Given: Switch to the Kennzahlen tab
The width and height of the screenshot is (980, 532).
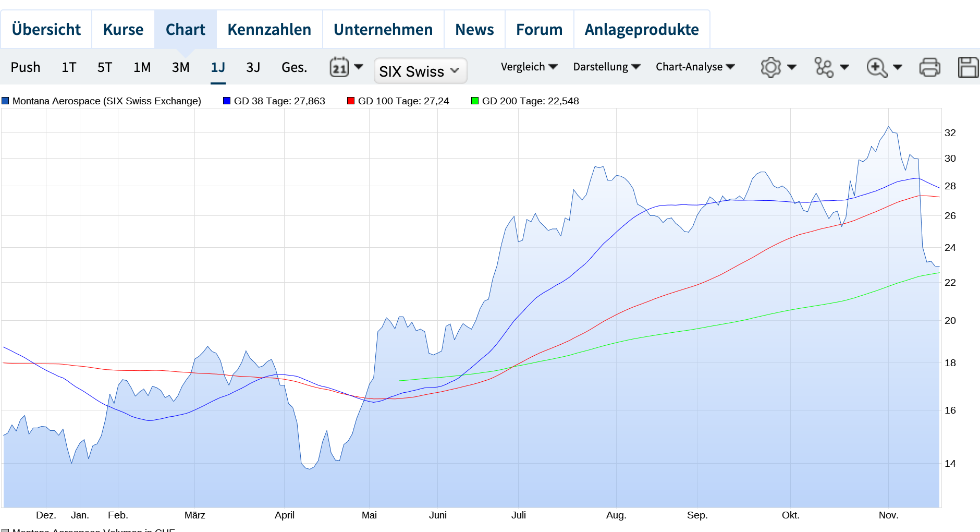Looking at the screenshot, I should [269, 29].
